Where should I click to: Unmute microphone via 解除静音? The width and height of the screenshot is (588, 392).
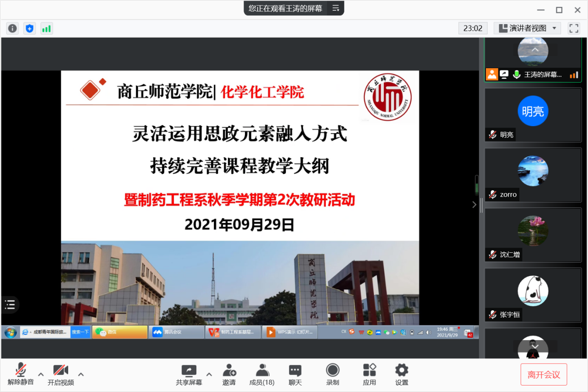[20, 374]
